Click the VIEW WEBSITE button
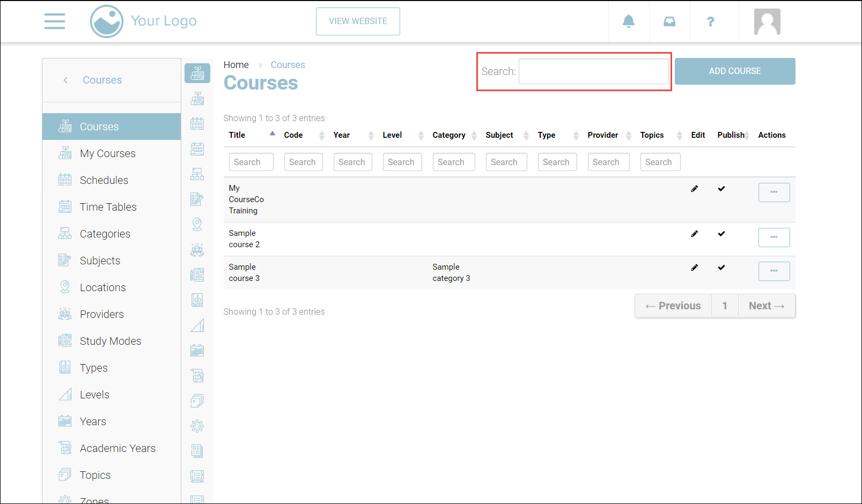 coord(358,21)
